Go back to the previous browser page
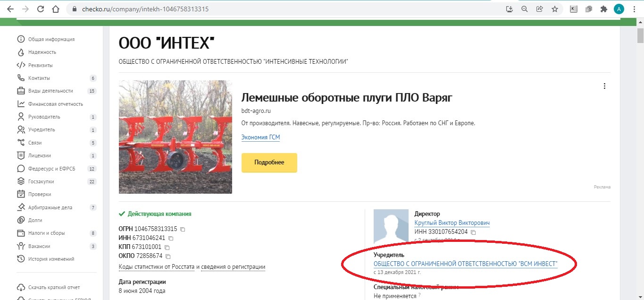644x300 pixels. click(x=10, y=9)
